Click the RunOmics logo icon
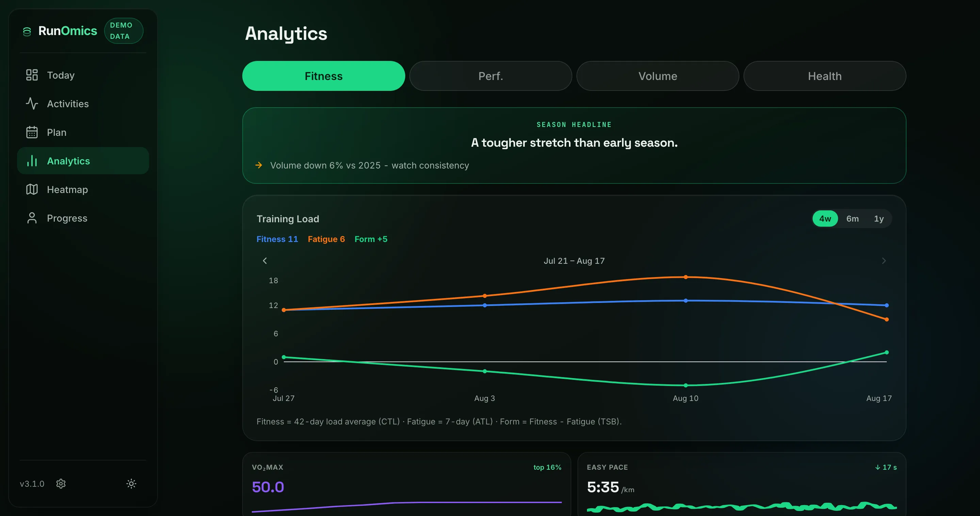This screenshot has height=516, width=980. coord(27,32)
